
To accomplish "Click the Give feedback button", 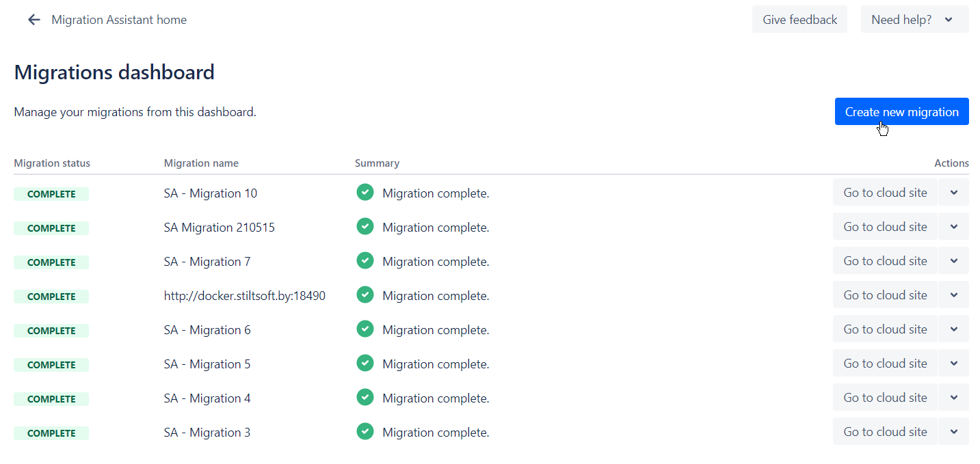I will click(x=799, y=20).
